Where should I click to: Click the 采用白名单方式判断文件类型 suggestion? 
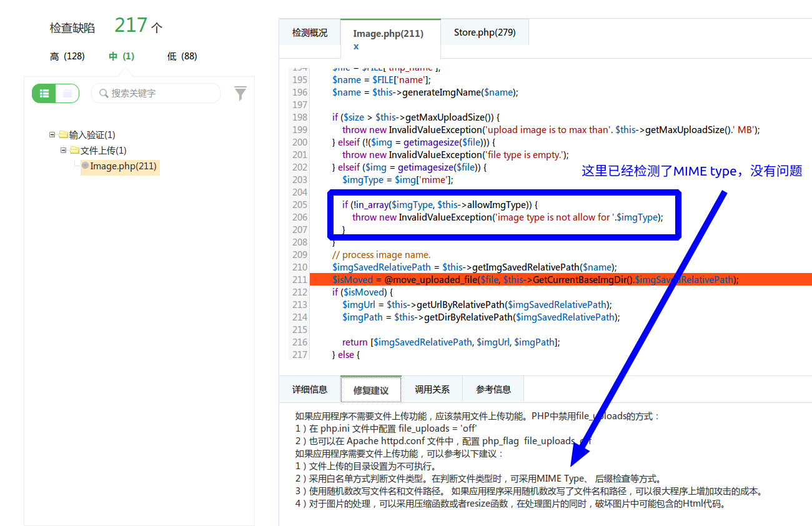coord(478,479)
